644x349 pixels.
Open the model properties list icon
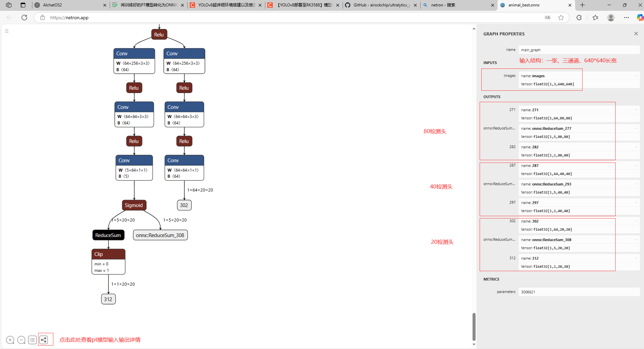coord(32,340)
